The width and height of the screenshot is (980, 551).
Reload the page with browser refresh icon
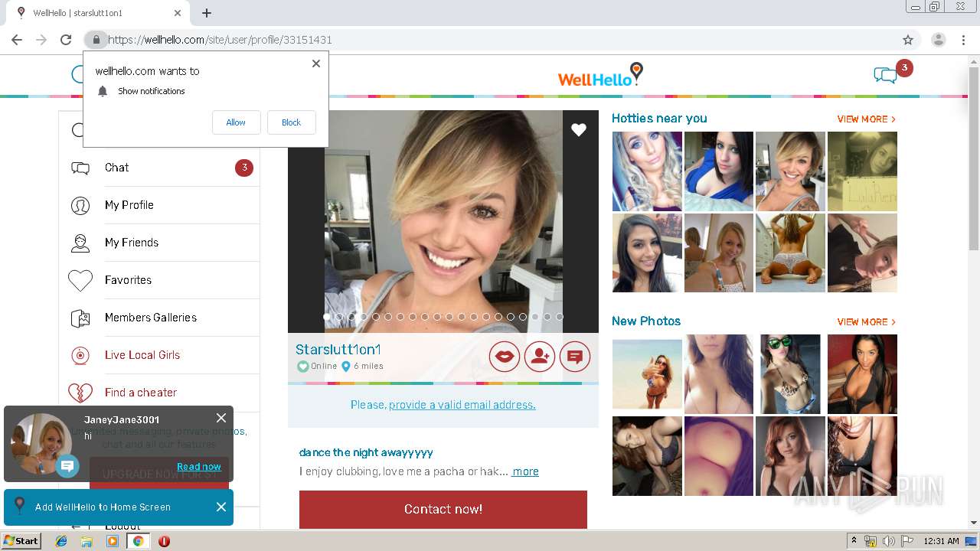click(66, 40)
